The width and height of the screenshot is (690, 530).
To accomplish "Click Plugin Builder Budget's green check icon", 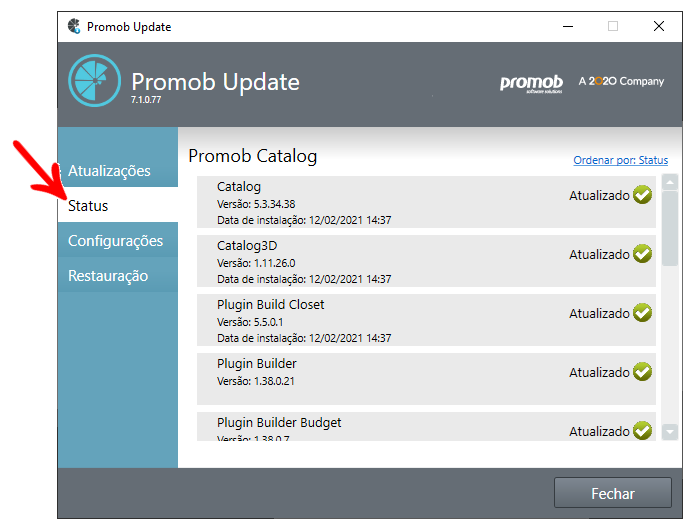I will click(642, 430).
